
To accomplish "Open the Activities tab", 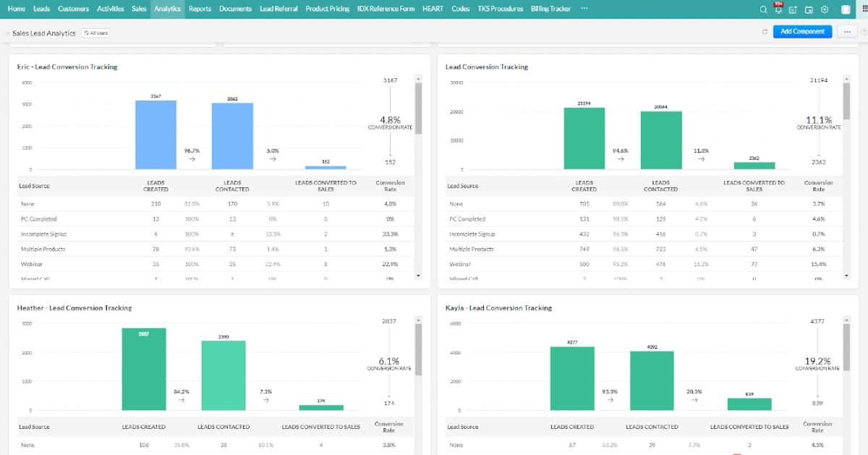I will click(x=111, y=9).
